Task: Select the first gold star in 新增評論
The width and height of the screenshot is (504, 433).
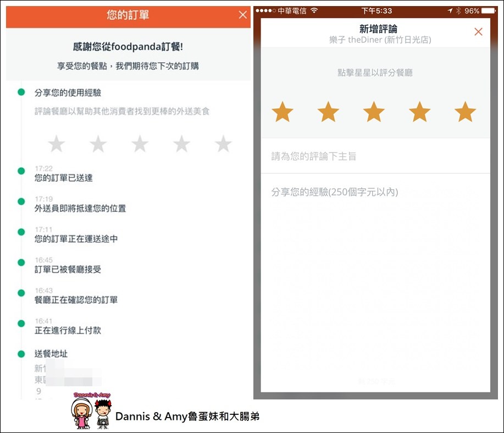Action: tap(283, 112)
